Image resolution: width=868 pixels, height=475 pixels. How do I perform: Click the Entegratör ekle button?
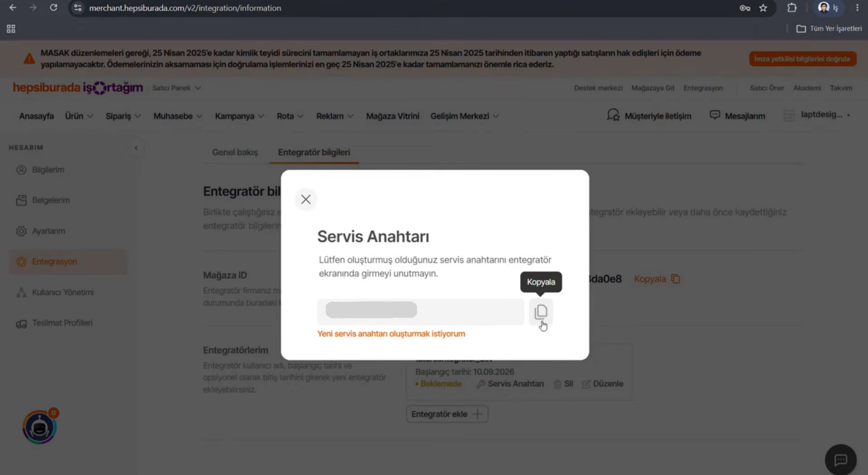pyautogui.click(x=447, y=414)
